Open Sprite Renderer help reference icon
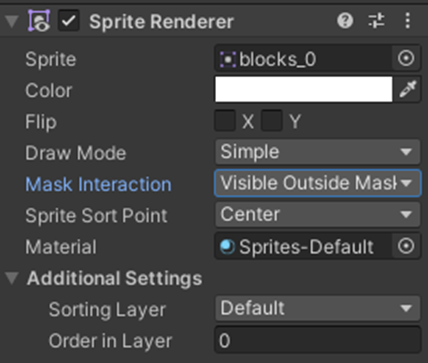The image size is (428, 363). (345, 21)
